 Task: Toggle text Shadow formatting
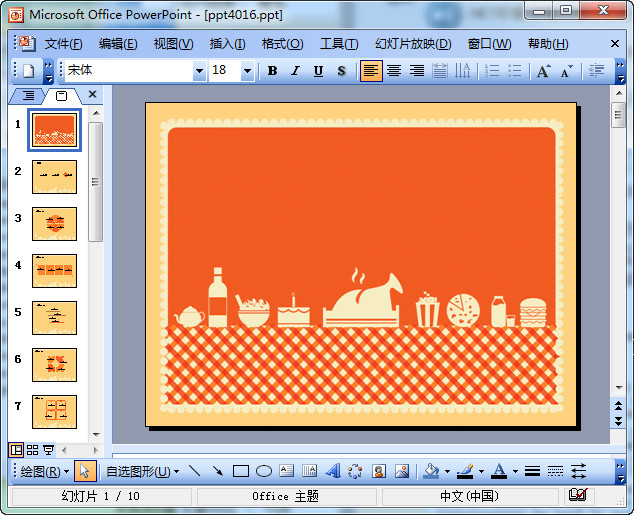tap(342, 71)
